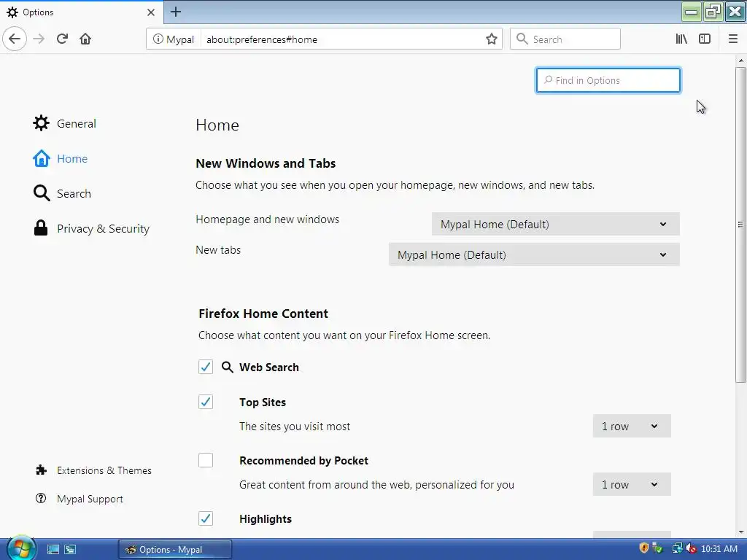
Task: Click the Firefox Home Content heading
Action: point(263,314)
